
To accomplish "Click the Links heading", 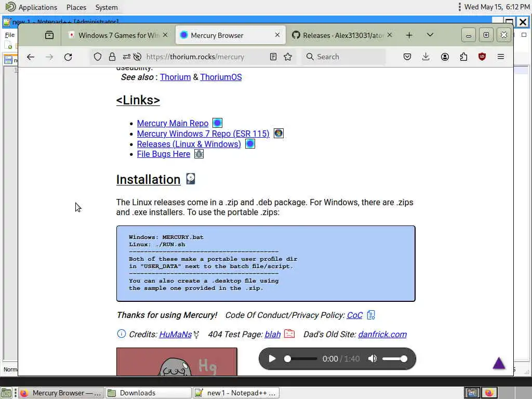I will pos(138,100).
